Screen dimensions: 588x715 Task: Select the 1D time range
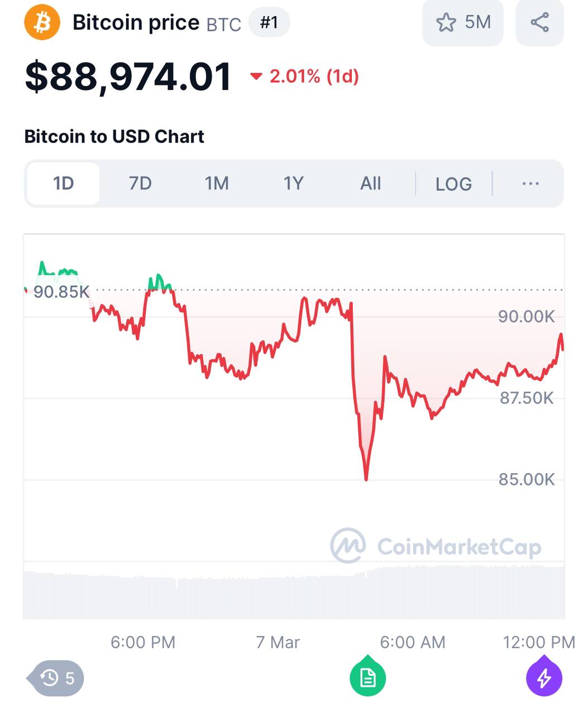click(x=63, y=183)
